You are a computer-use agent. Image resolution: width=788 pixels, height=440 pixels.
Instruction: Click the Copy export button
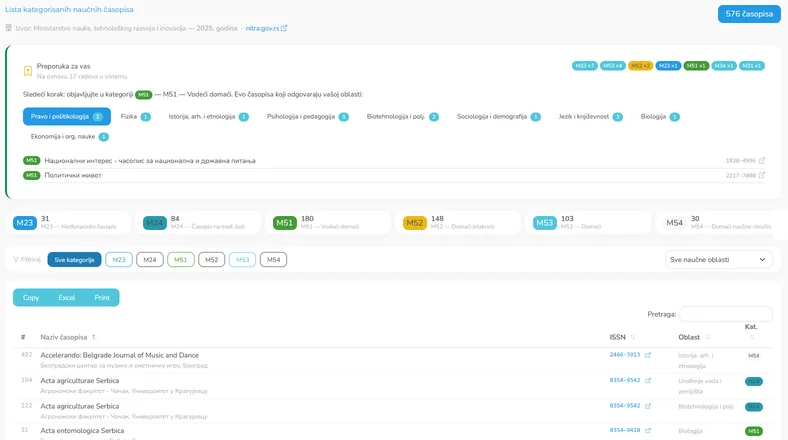(x=31, y=297)
